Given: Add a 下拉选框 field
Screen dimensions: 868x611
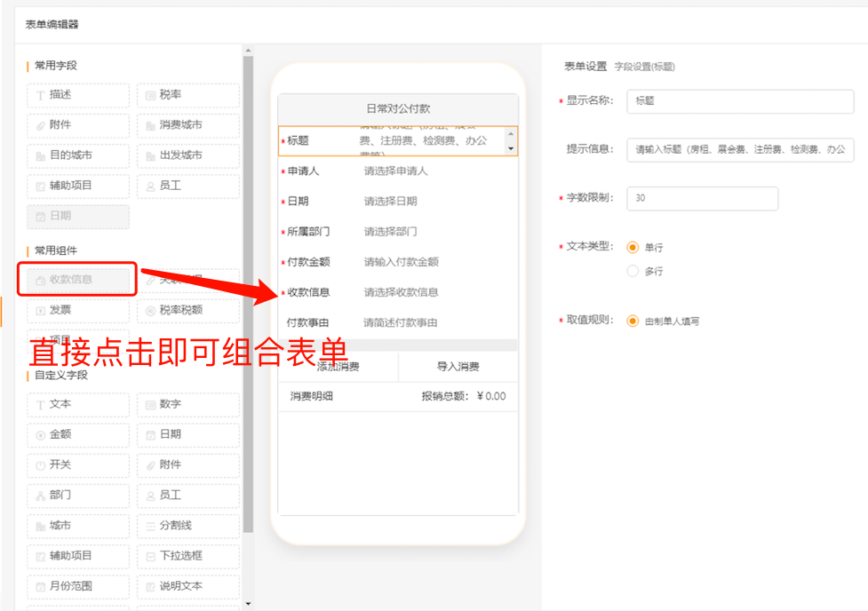Looking at the screenshot, I should [x=187, y=556].
